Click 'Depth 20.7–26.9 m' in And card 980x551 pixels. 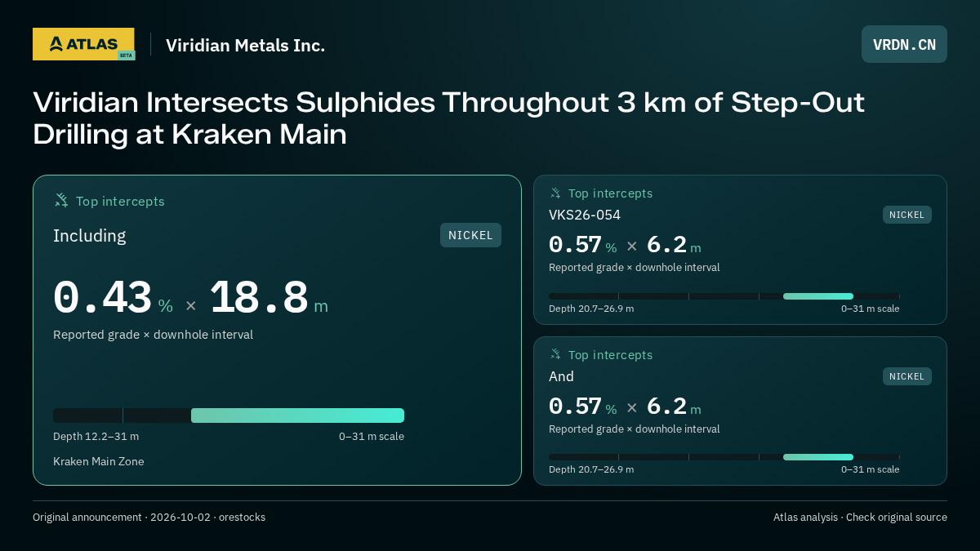pyautogui.click(x=591, y=469)
